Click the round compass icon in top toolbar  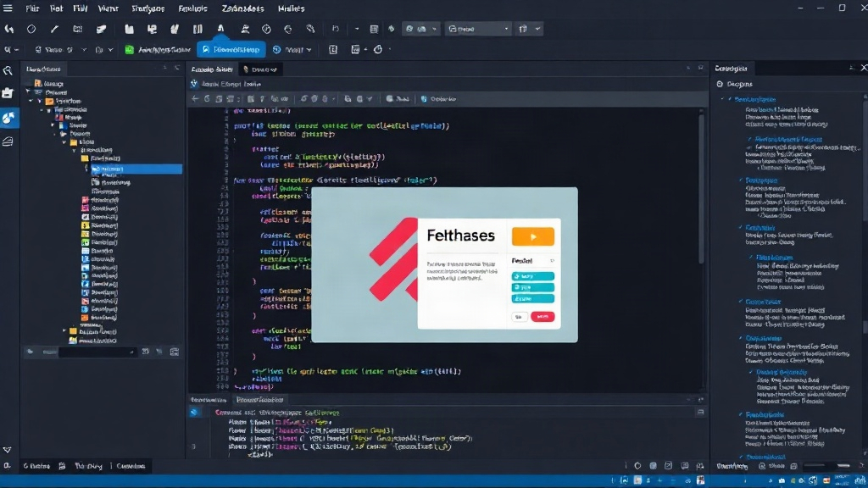click(x=266, y=29)
